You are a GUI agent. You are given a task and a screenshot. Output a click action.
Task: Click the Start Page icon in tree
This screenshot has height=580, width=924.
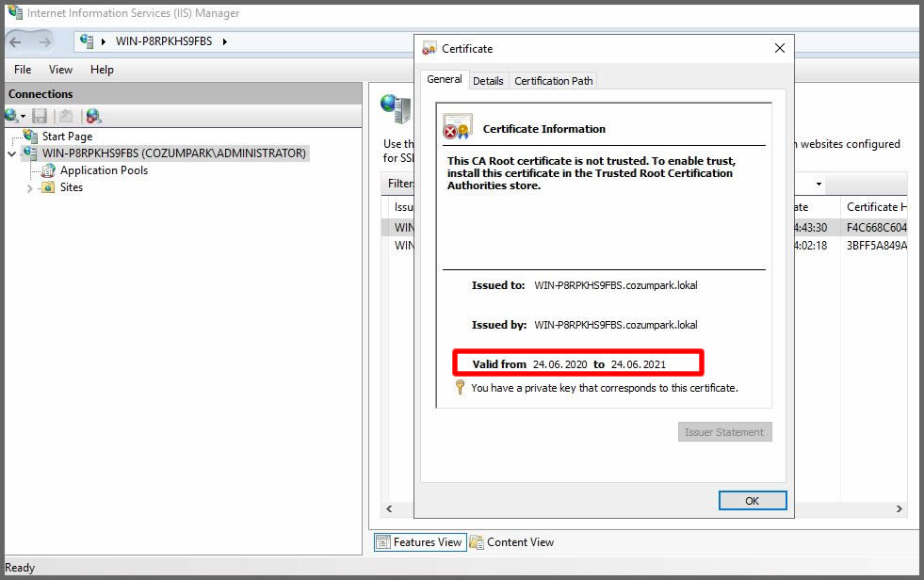point(31,136)
